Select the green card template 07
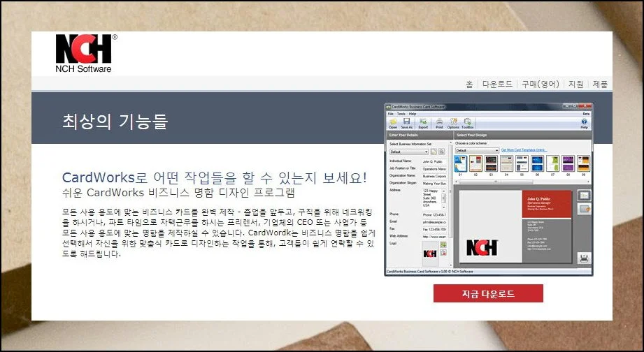 [x=553, y=163]
